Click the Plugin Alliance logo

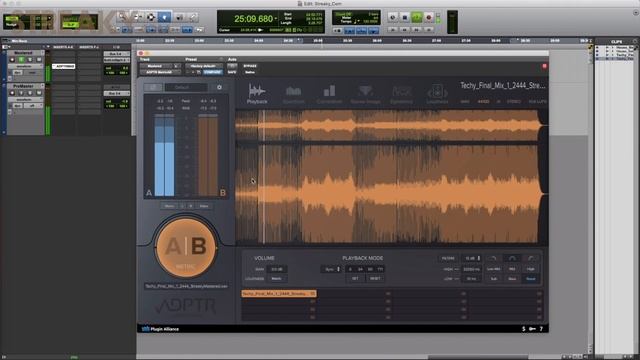(x=160, y=329)
